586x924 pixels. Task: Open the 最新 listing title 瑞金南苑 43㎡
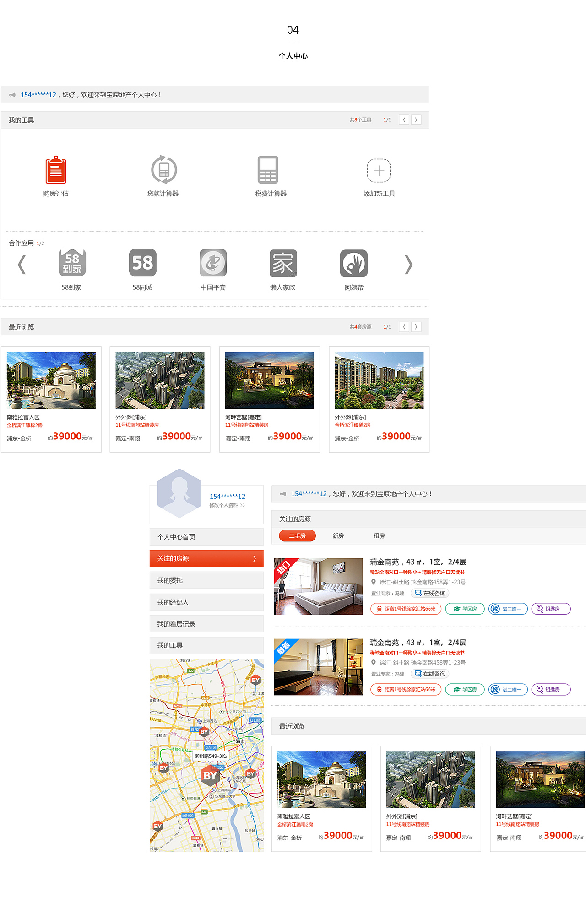pyautogui.click(x=418, y=643)
